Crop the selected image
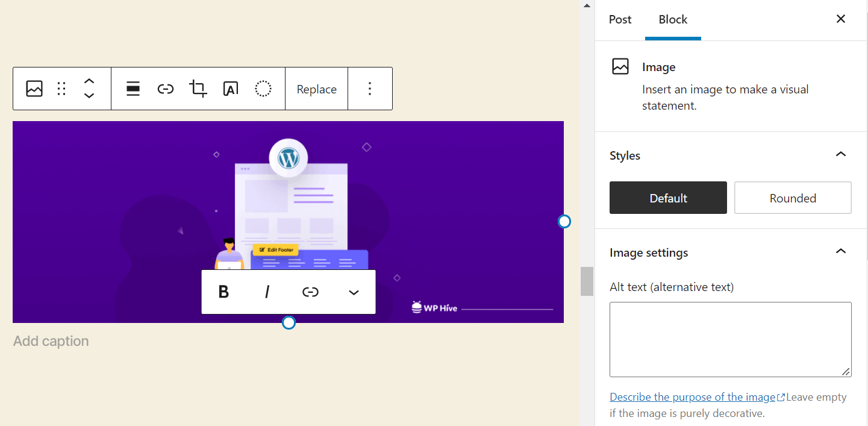This screenshot has width=868, height=426. click(198, 89)
